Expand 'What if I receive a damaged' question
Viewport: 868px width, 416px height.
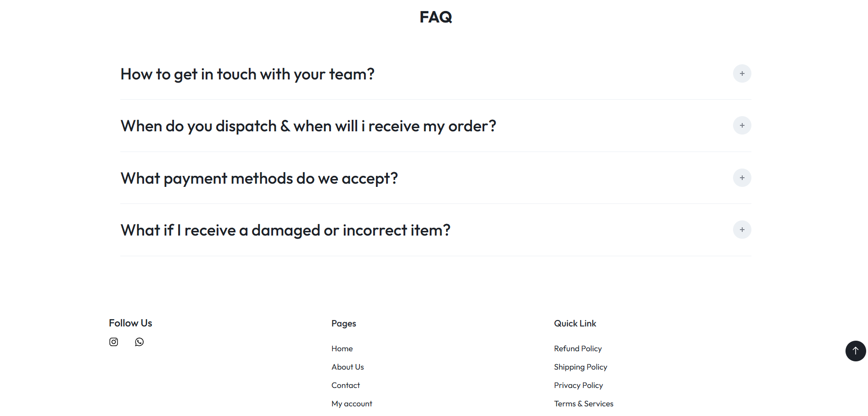(285, 230)
